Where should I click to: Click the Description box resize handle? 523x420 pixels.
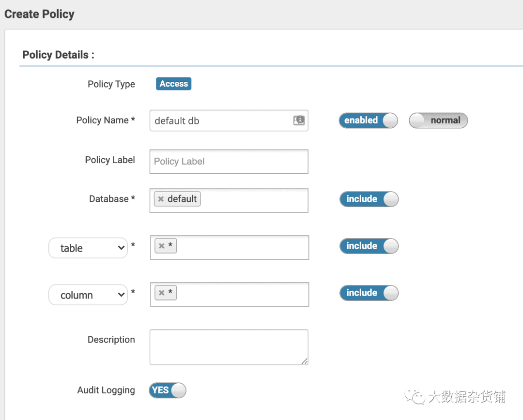pos(305,361)
